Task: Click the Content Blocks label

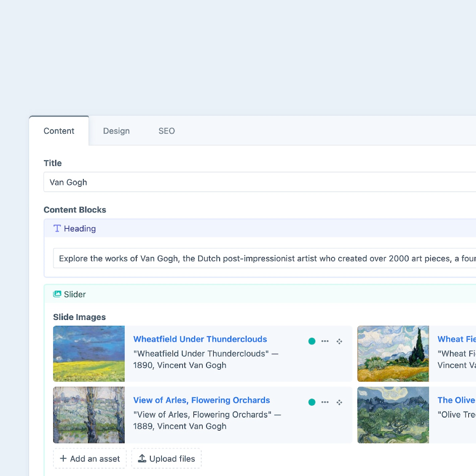Action: pyautogui.click(x=75, y=210)
